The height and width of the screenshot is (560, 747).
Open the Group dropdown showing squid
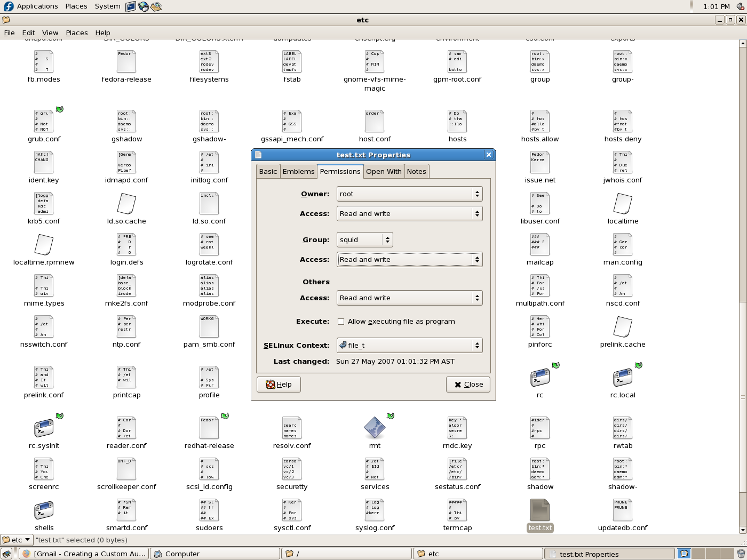364,240
